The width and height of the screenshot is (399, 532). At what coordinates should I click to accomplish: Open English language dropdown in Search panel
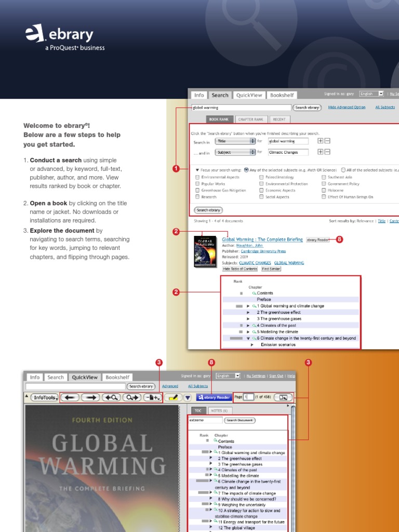tap(371, 94)
